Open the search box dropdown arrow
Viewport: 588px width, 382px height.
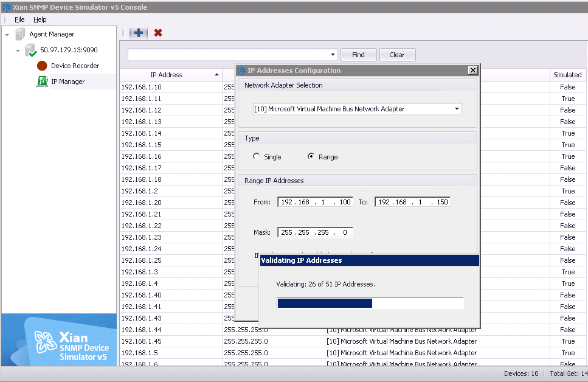tap(333, 55)
